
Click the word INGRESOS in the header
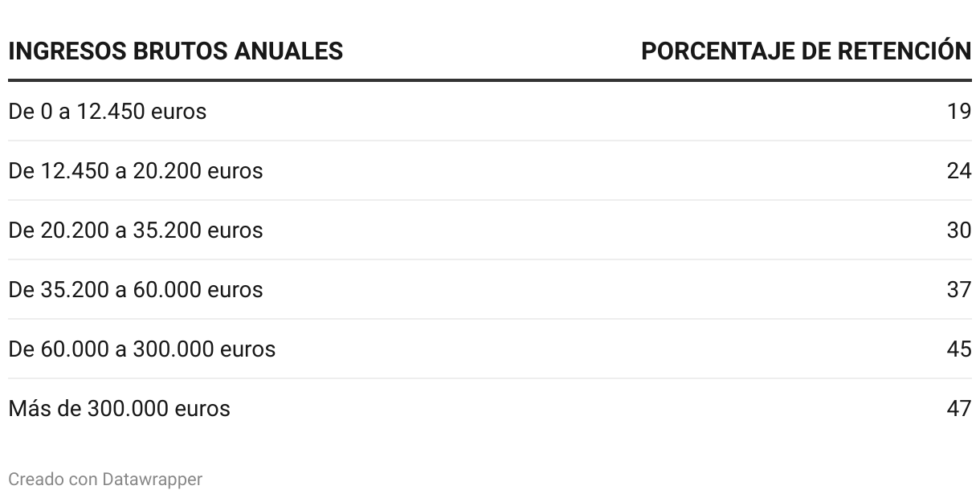[x=65, y=51]
